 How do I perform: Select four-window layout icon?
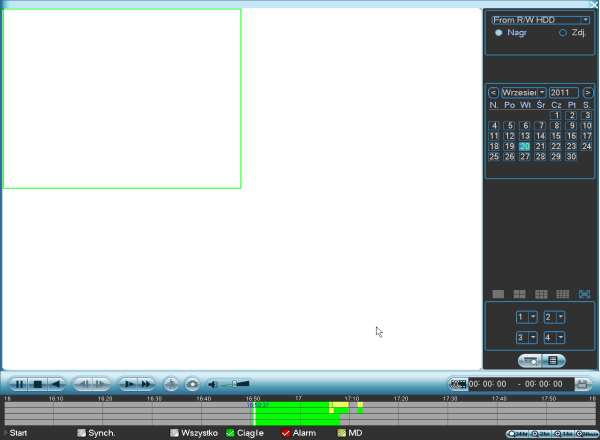pyautogui.click(x=519, y=294)
